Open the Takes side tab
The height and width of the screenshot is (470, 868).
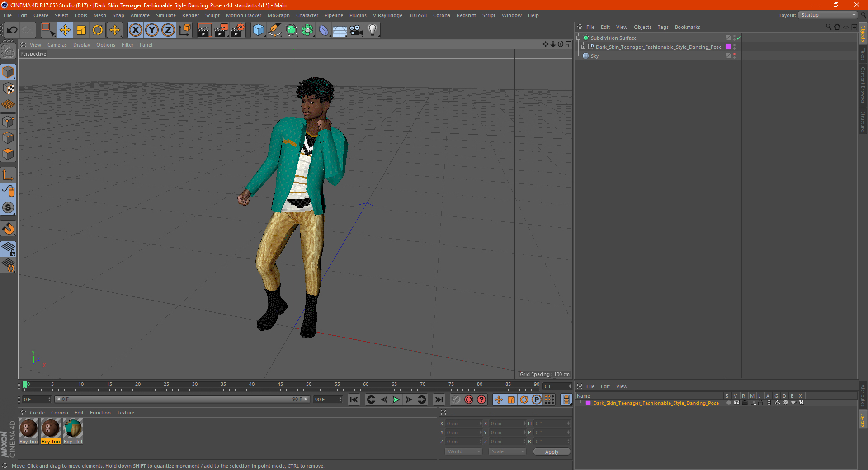pyautogui.click(x=863, y=54)
